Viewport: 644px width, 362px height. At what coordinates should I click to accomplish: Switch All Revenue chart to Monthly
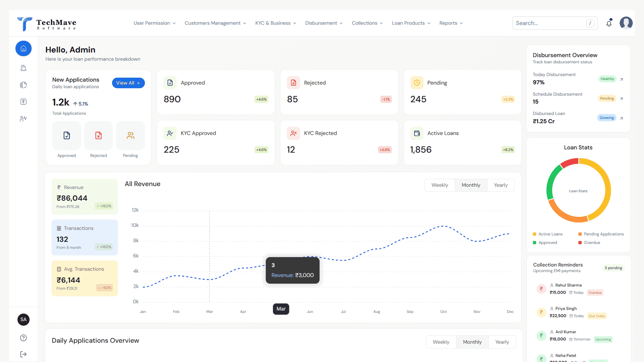[x=471, y=185]
